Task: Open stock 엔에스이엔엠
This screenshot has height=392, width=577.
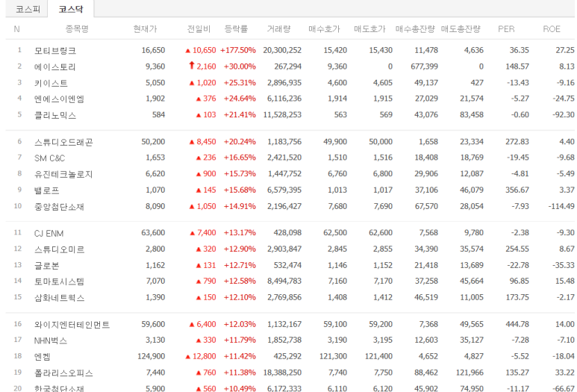Action: pyautogui.click(x=59, y=99)
